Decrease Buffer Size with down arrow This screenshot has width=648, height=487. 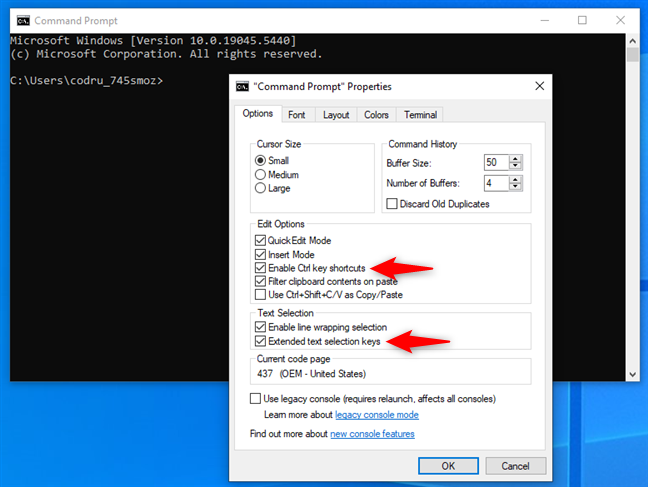tap(515, 166)
